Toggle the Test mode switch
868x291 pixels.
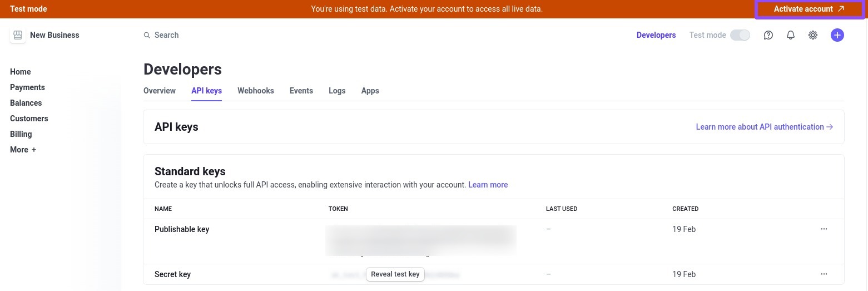[x=740, y=35]
